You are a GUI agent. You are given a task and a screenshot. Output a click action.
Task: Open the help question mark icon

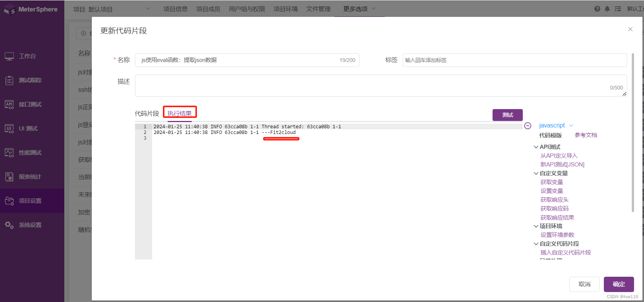(x=597, y=9)
